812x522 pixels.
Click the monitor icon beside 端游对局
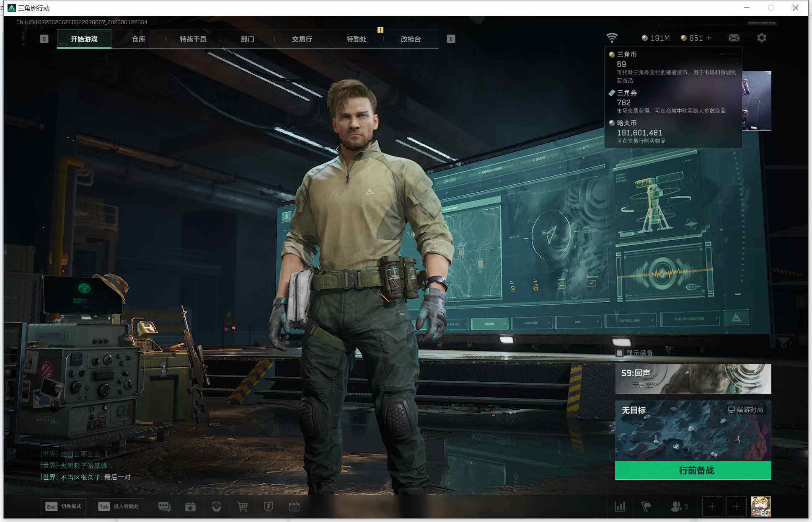[731, 410]
